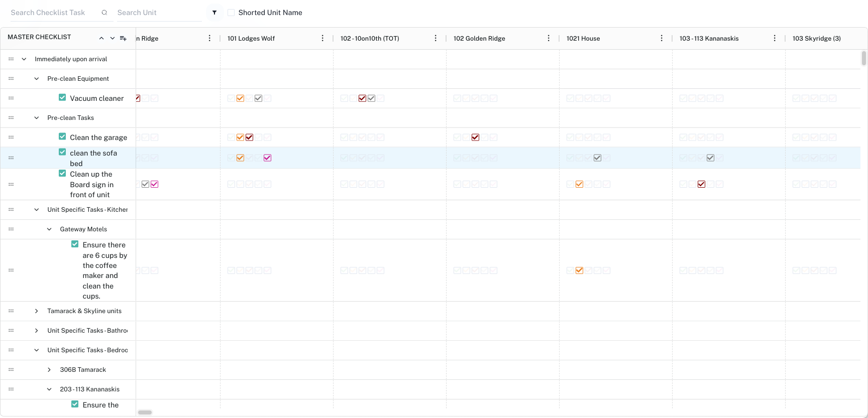Screen dimensions: 868x418
Task: Toggle dark red Clean the garage checkbox under 102 Golden Ridge
Action: (475, 137)
